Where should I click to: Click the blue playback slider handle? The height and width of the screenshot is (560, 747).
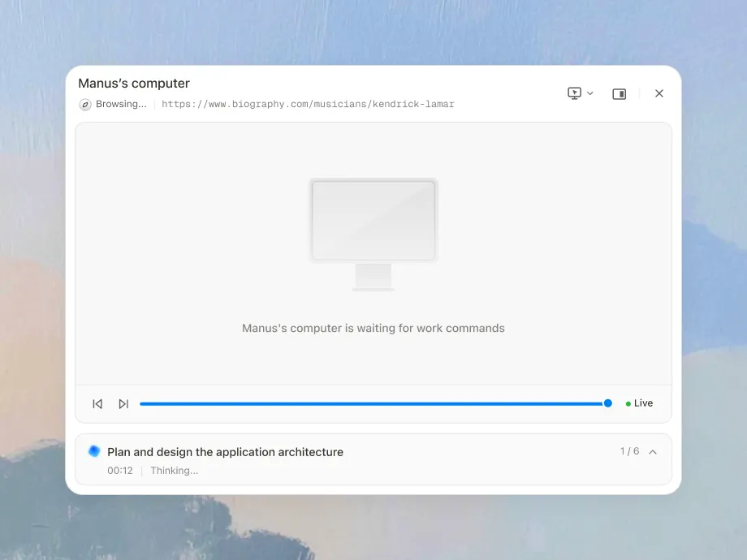tap(607, 403)
